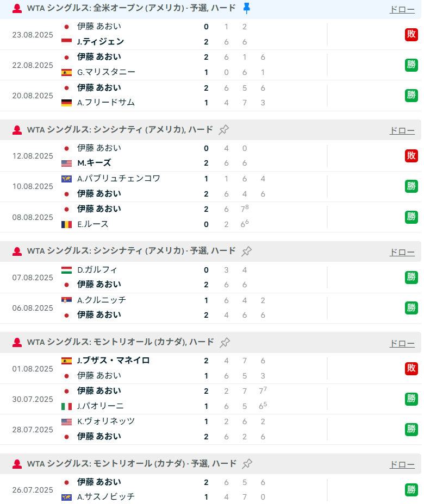Viewport: 424px width, 504px height.
Task: Click the player icon beside Montreal main draw header
Action: [17, 342]
